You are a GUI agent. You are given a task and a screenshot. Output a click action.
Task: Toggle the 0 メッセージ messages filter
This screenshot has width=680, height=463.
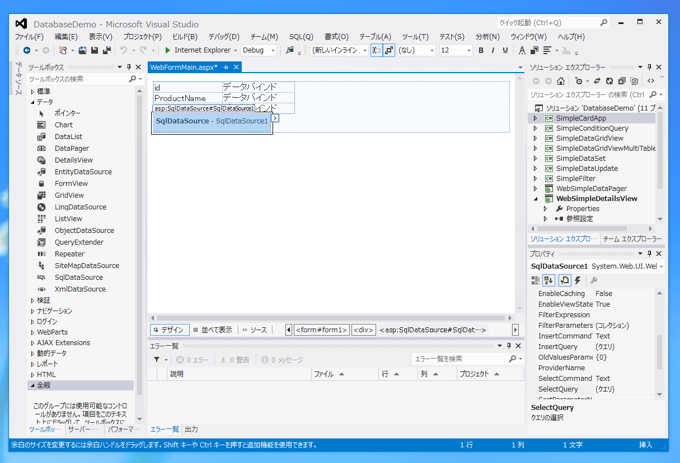(281, 360)
